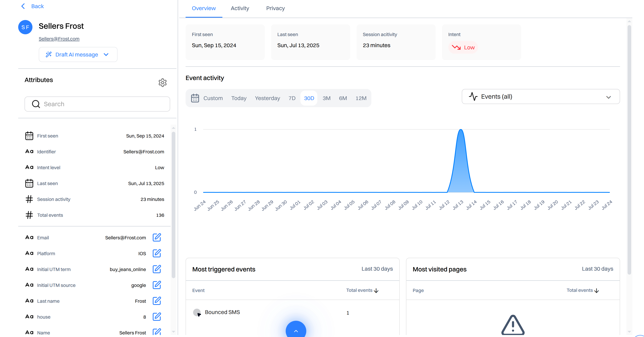Edit the house attribute
The height and width of the screenshot is (337, 644).
click(x=157, y=317)
